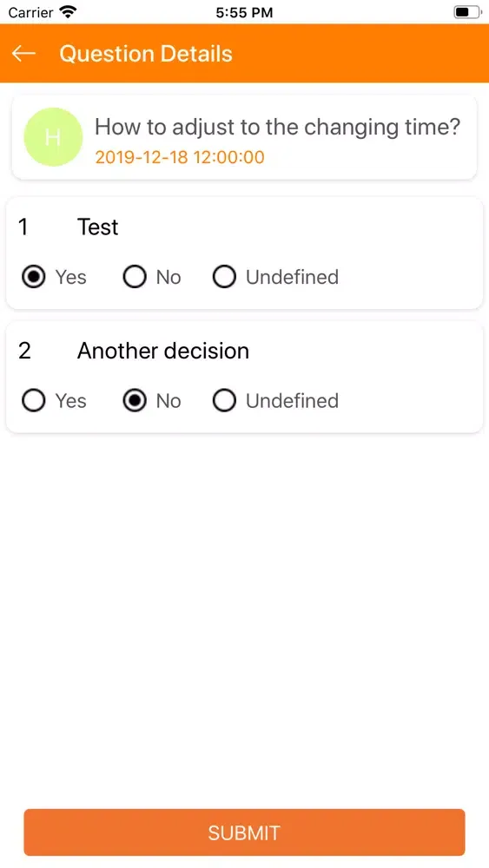Click the number 2 decision label
The image size is (489, 868).
(x=24, y=351)
